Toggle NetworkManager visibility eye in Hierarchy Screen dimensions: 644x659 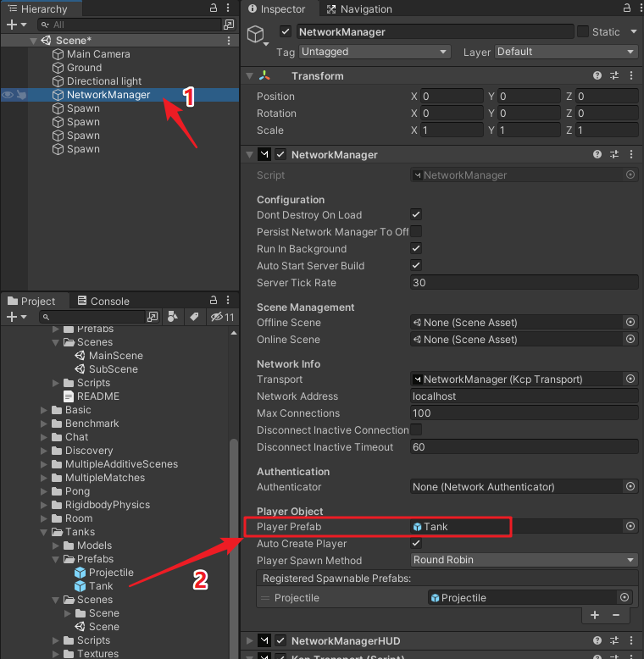pos(8,95)
